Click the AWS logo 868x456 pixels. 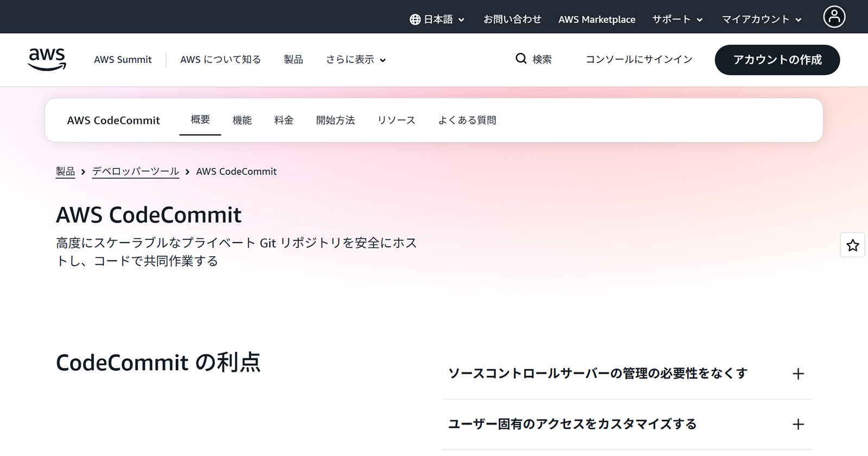pos(47,59)
